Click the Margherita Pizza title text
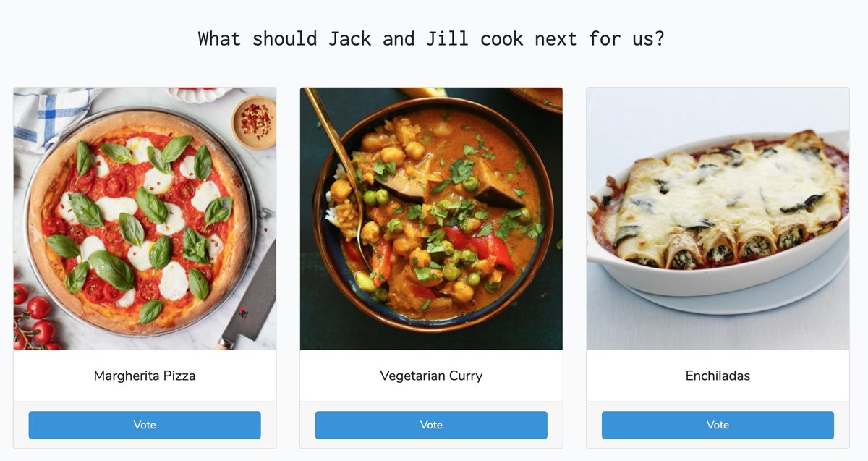868x461 pixels. (x=145, y=376)
